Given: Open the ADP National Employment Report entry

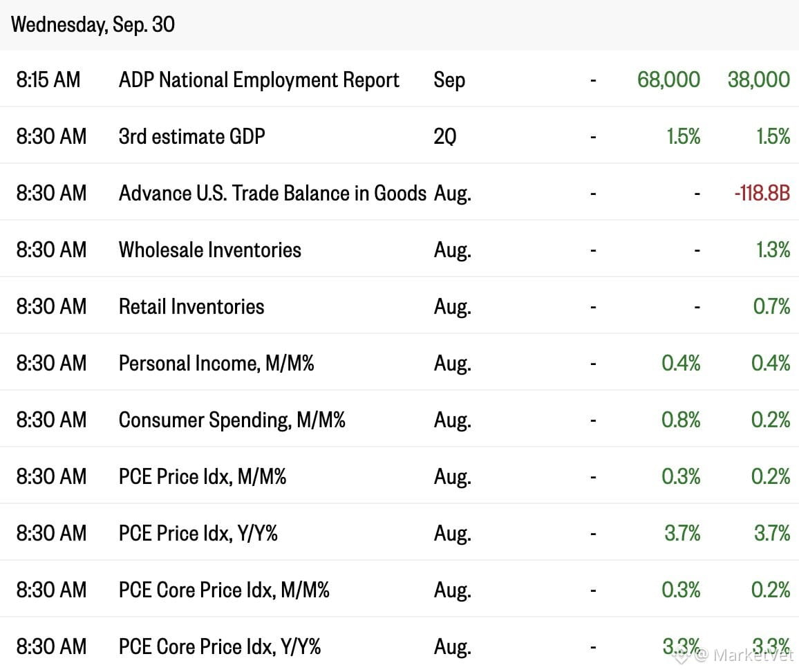Looking at the screenshot, I should point(259,80).
